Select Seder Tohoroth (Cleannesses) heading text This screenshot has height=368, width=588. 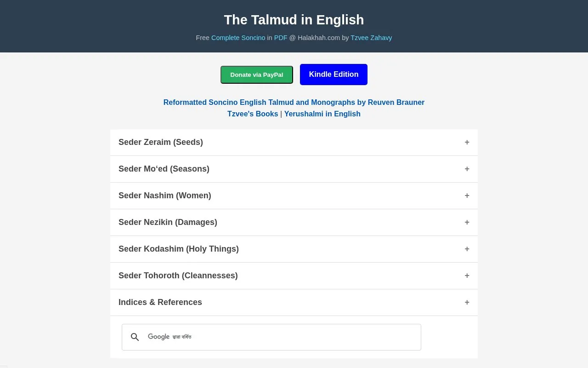click(178, 276)
